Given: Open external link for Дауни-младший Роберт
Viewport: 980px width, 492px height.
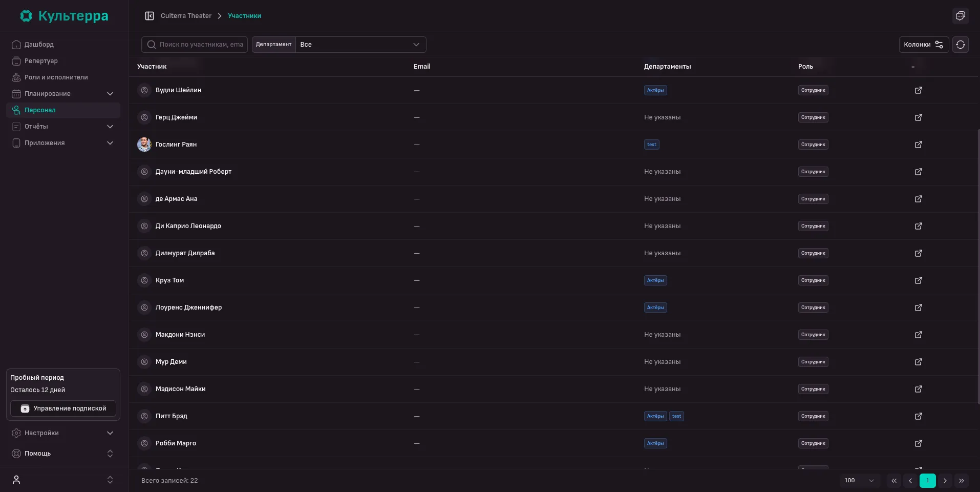Looking at the screenshot, I should coord(919,172).
